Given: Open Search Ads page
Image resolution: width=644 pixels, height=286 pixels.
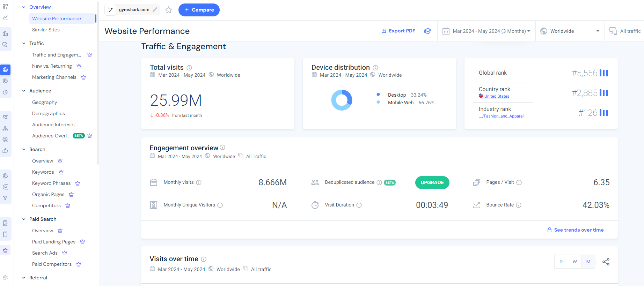Looking at the screenshot, I should tap(45, 253).
